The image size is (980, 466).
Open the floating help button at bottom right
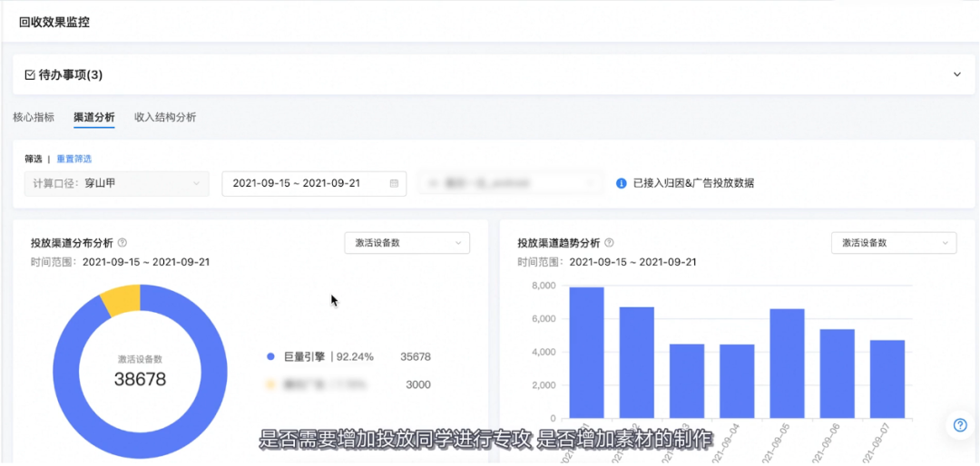point(961,425)
